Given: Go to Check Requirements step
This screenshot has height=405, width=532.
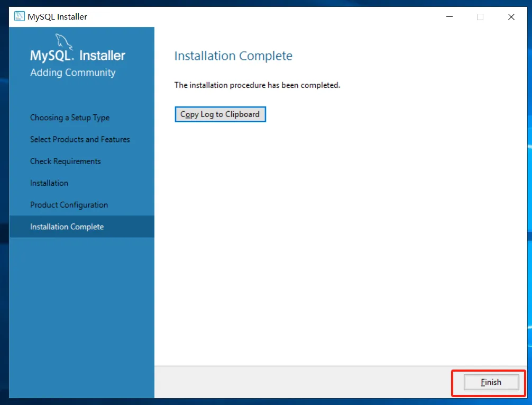Looking at the screenshot, I should (x=66, y=161).
